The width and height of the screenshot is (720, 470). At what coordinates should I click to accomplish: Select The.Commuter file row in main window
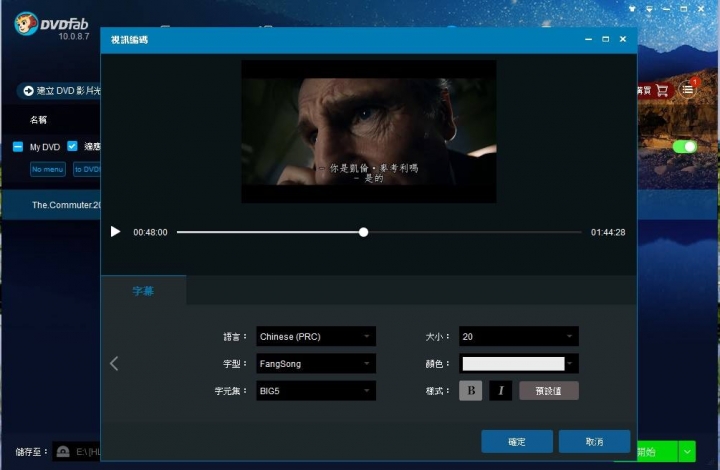pyautogui.click(x=51, y=205)
